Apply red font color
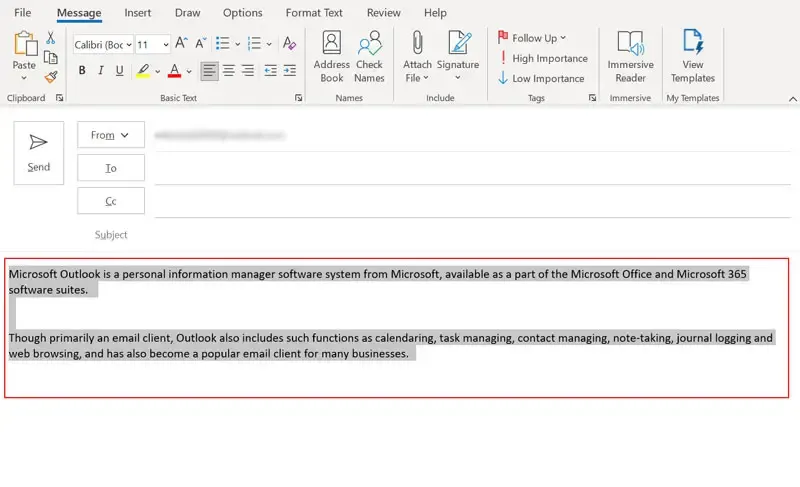 (174, 71)
